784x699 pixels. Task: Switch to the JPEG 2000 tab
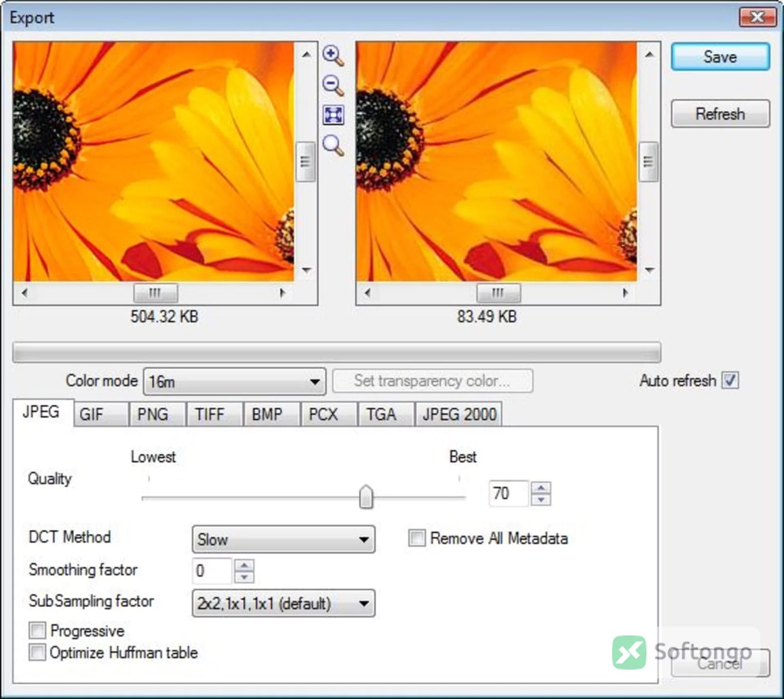(459, 414)
